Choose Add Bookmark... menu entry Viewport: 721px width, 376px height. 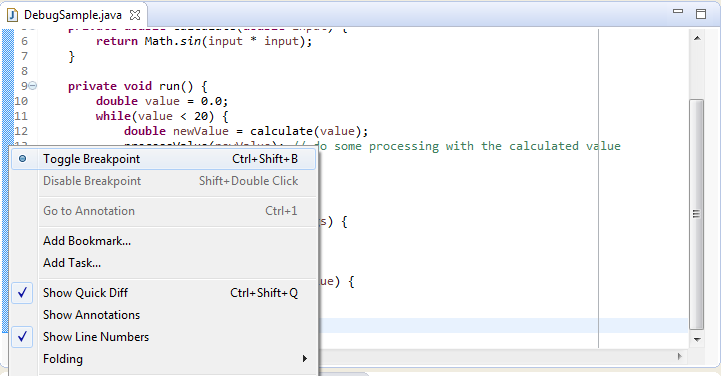pos(87,241)
